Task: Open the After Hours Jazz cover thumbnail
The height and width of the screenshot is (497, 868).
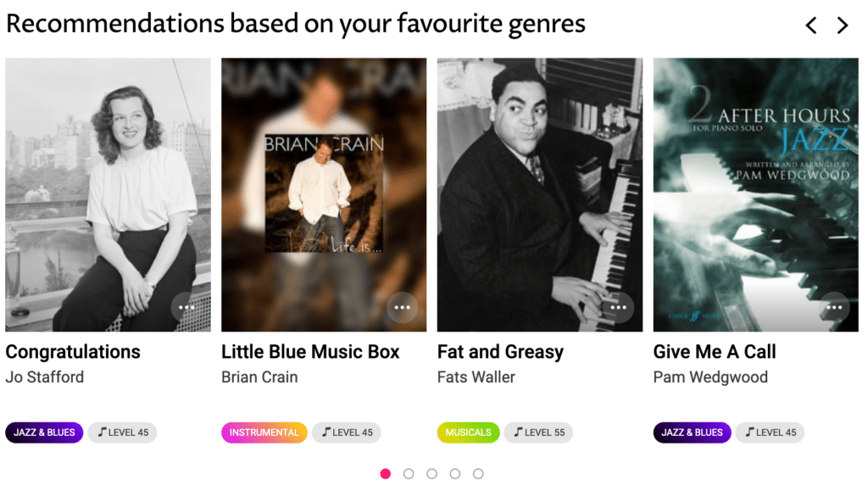Action: (x=755, y=194)
